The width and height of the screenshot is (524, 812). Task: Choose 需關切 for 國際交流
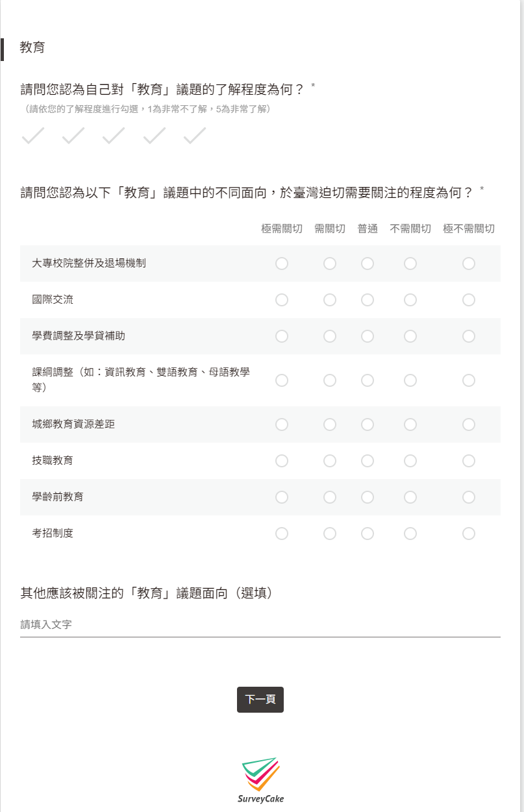(330, 300)
